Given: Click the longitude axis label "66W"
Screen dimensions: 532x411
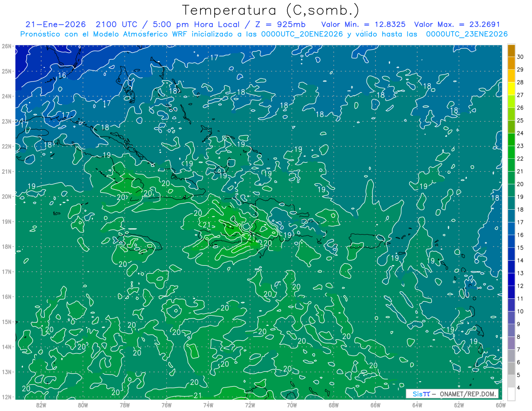Looking at the screenshot, I should (x=375, y=405).
